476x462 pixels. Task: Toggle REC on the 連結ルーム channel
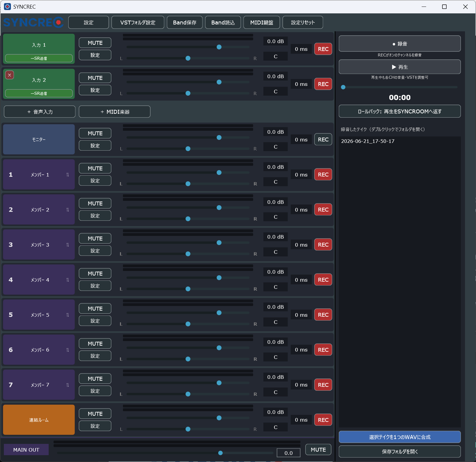click(323, 420)
